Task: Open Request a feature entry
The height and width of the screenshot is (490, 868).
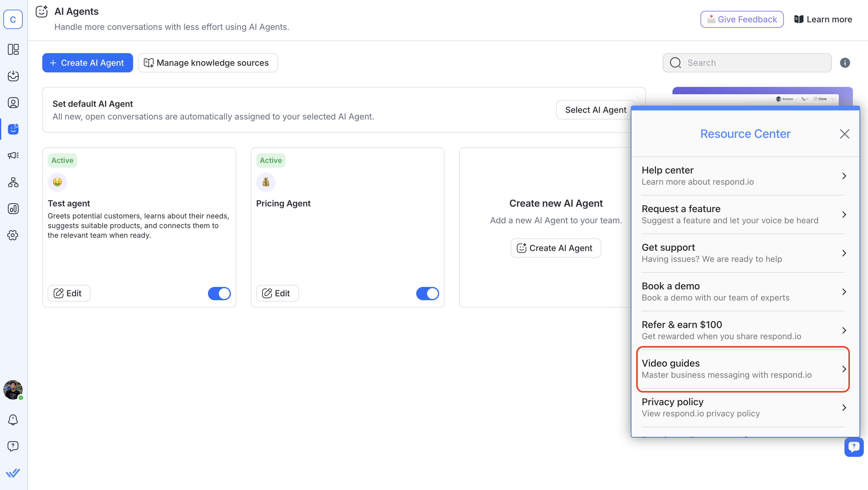Action: [x=743, y=215]
